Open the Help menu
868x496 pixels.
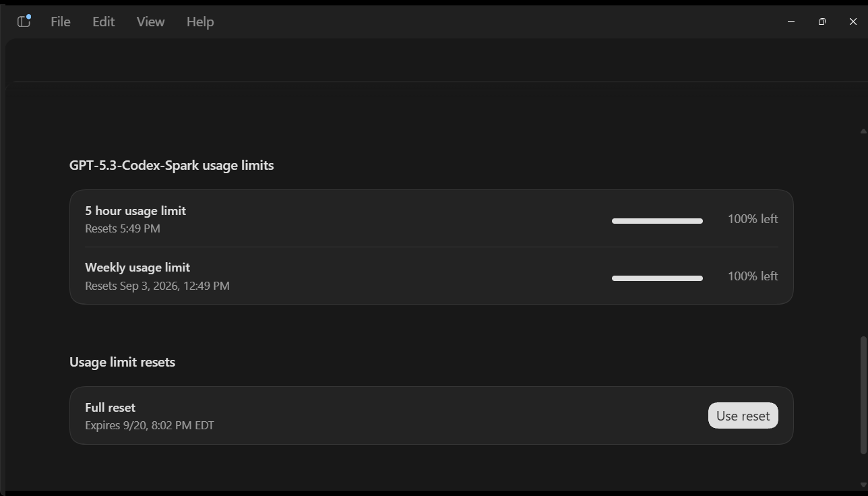[x=200, y=22]
